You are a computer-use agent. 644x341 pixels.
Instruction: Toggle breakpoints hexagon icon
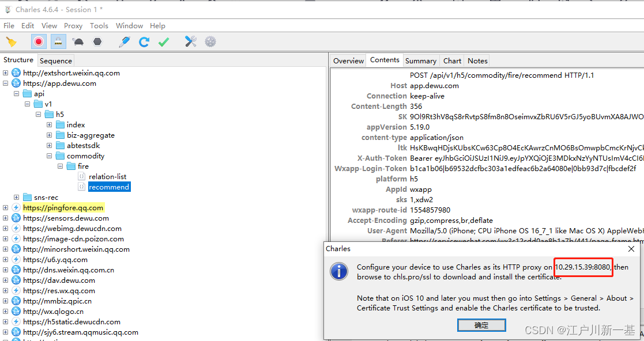coord(97,42)
